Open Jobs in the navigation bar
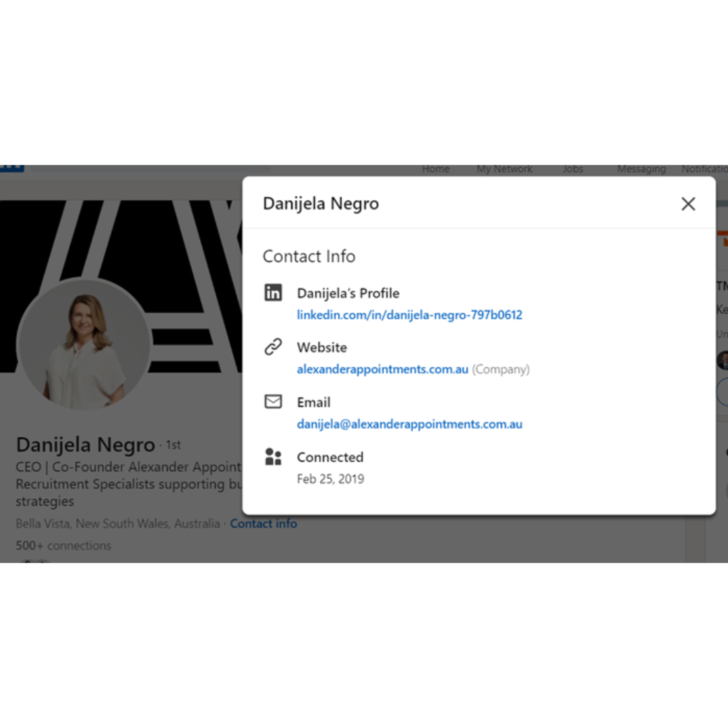Image resolution: width=728 pixels, height=728 pixels. pyautogui.click(x=573, y=169)
